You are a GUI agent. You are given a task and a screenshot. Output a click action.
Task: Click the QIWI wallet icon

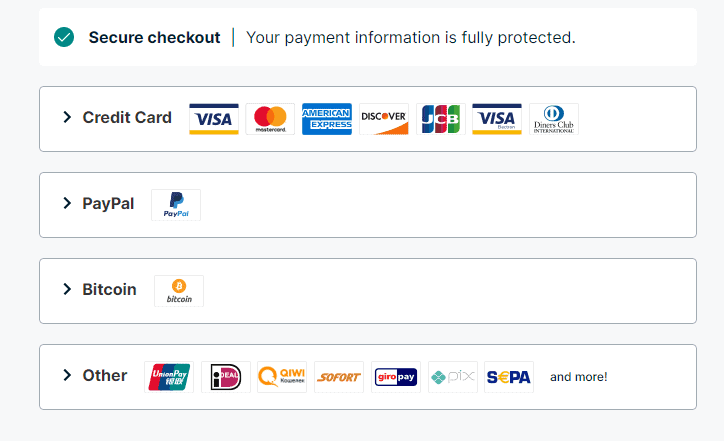pos(282,377)
